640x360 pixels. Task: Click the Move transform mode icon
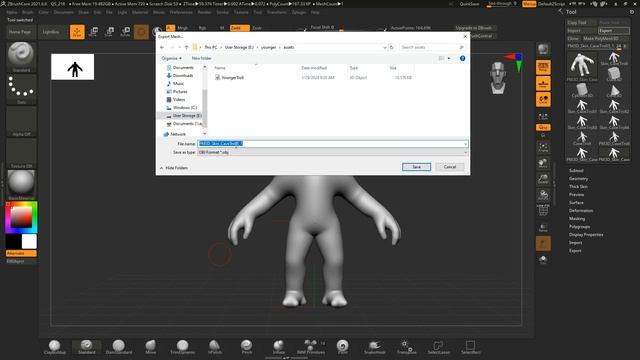tap(93, 32)
